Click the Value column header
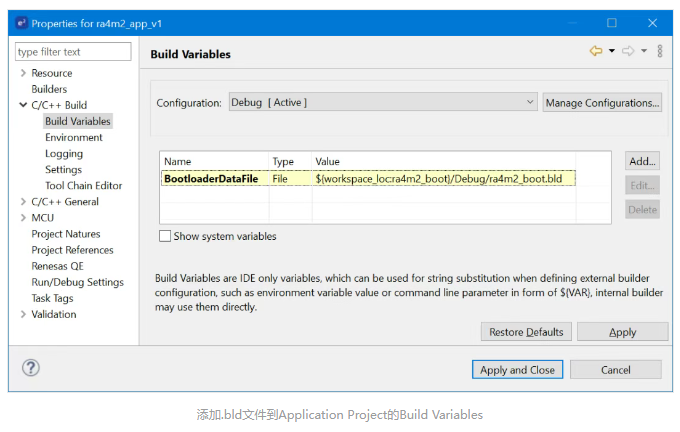Viewport: 680px width, 432px height. tap(444, 161)
